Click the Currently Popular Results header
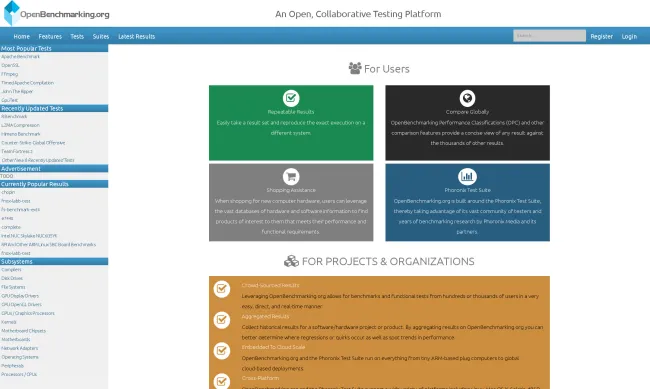The width and height of the screenshot is (650, 389). point(54,184)
